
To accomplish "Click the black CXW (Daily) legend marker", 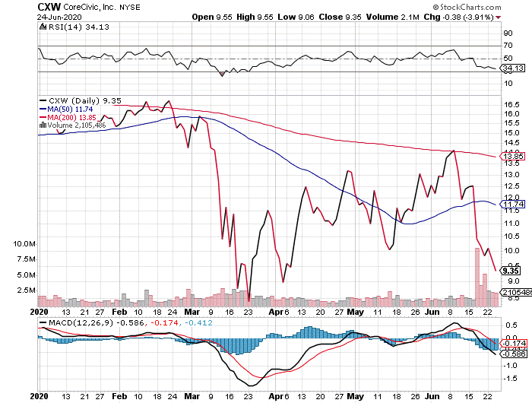I will tap(43, 100).
